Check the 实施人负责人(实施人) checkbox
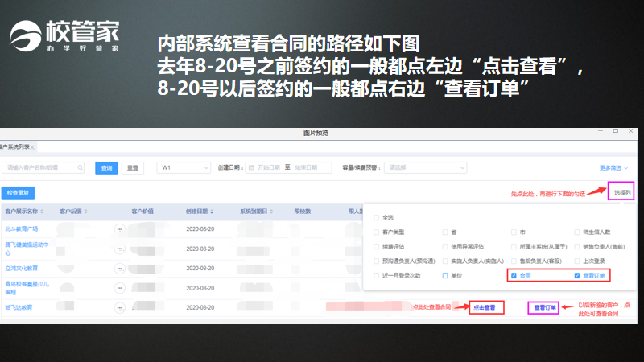This screenshot has height=362, width=644. [445, 261]
